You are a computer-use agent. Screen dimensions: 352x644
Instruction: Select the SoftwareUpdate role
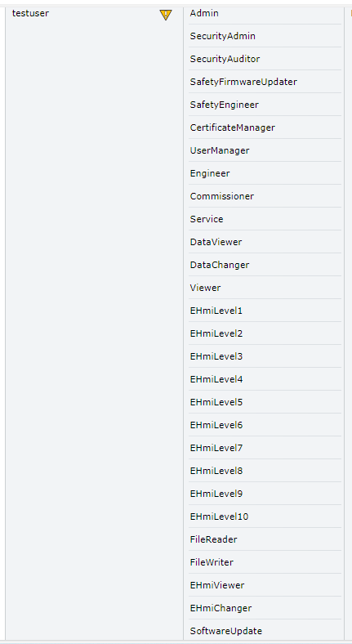click(226, 631)
